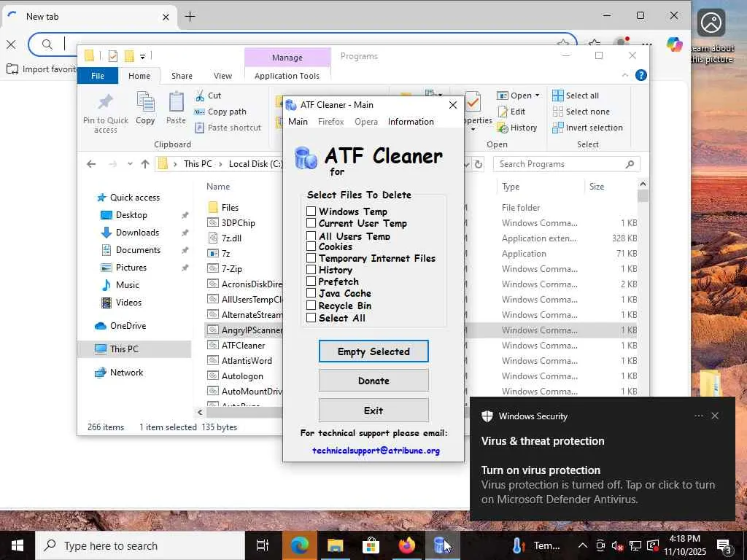This screenshot has height=560, width=747.
Task: Click the Exit button in ATF Cleaner
Action: 373,410
